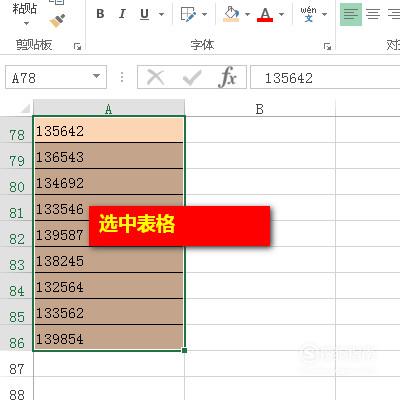This screenshot has height=400, width=400.
Task: Open fill color dropdown arrow
Action: coord(247,14)
